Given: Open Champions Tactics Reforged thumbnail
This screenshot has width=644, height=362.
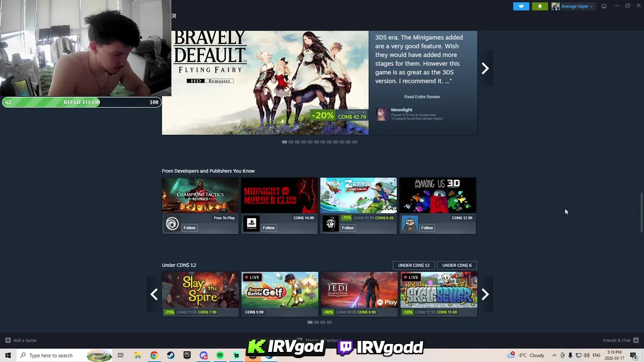Looking at the screenshot, I should coord(200,195).
